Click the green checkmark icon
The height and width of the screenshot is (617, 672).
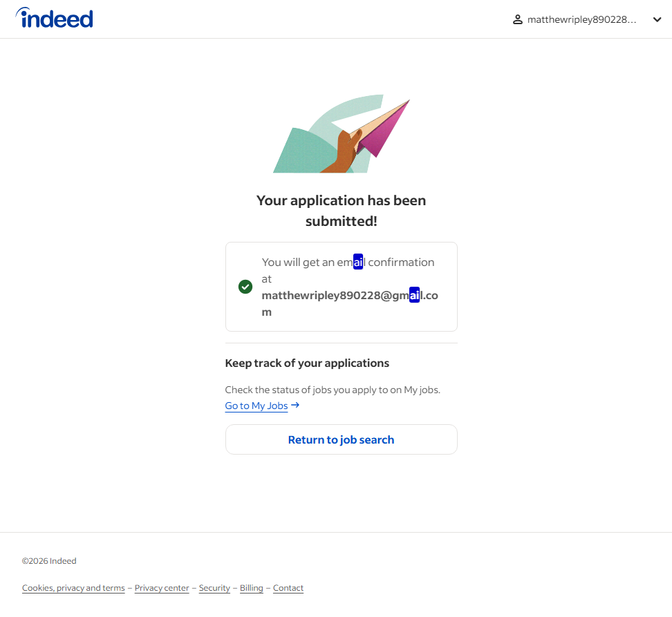245,287
